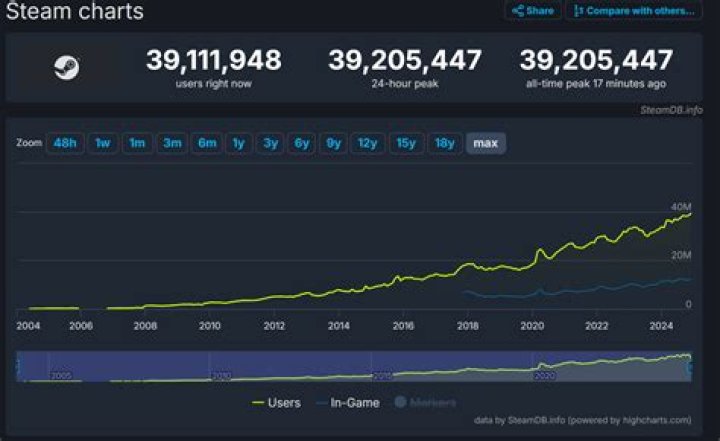
Task: Click the Share button
Action: (533, 11)
